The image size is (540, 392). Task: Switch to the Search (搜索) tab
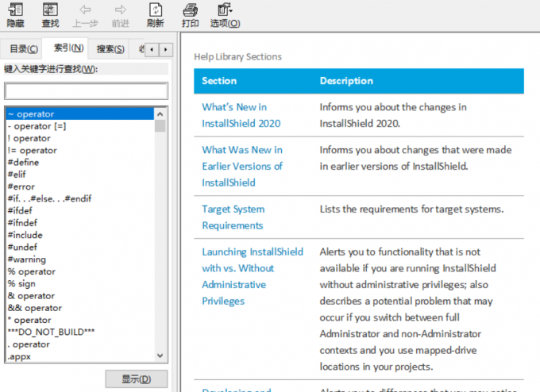point(110,49)
